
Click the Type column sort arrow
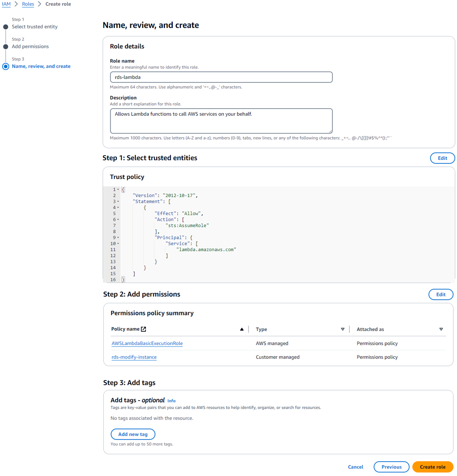click(342, 329)
